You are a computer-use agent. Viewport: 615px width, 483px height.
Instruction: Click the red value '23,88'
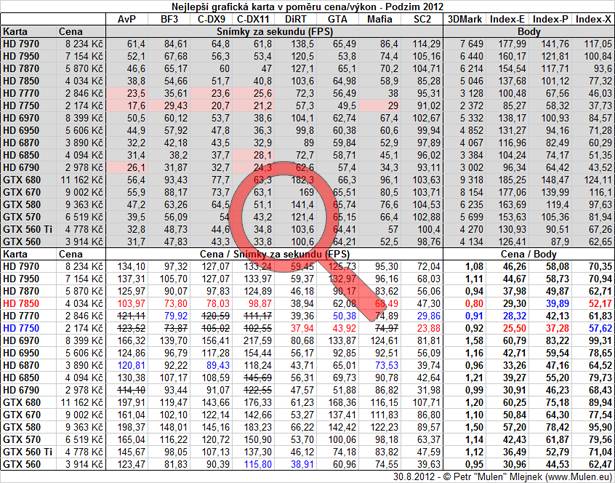tap(429, 328)
